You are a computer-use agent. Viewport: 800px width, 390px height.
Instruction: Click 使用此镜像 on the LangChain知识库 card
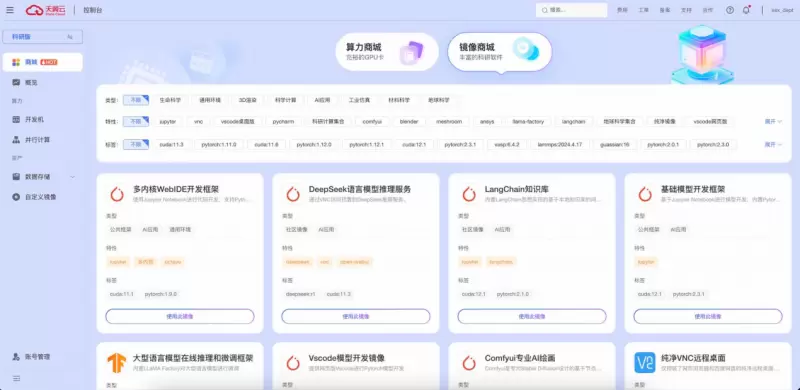[x=532, y=316]
